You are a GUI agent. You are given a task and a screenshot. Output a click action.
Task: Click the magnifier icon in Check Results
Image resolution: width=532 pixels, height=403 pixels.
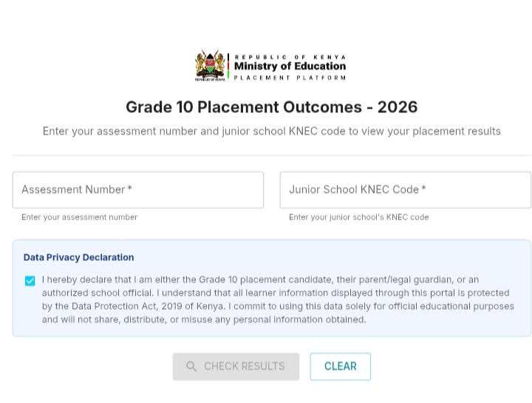click(191, 366)
